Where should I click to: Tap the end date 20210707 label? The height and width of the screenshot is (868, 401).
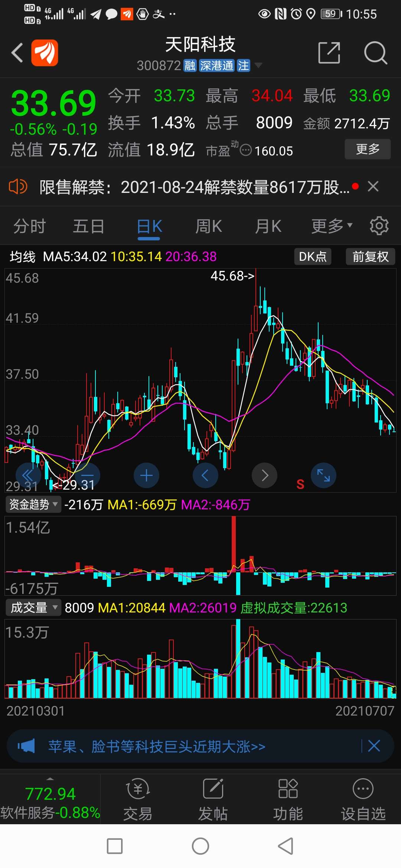coord(365,711)
